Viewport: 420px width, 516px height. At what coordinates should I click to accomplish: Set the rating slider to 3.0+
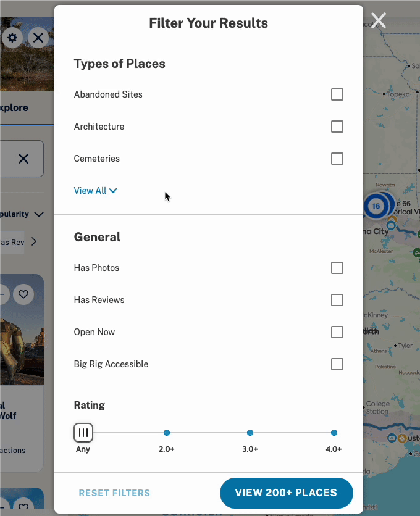pyautogui.click(x=250, y=433)
